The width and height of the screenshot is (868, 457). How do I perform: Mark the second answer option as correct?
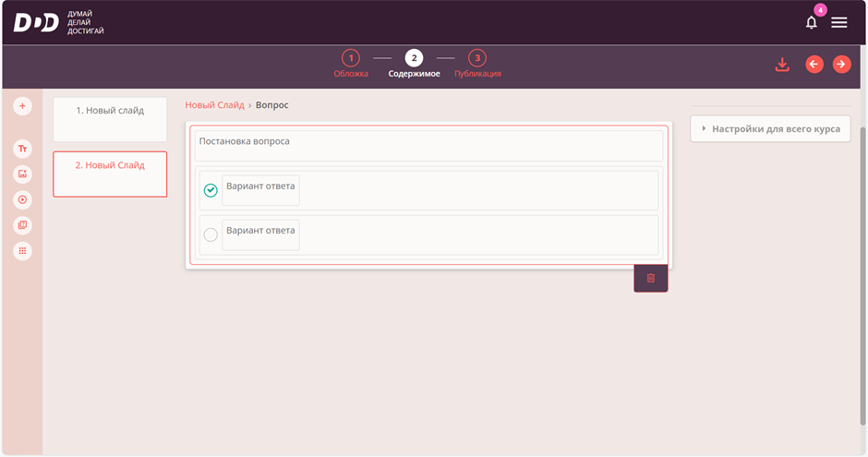pos(211,235)
